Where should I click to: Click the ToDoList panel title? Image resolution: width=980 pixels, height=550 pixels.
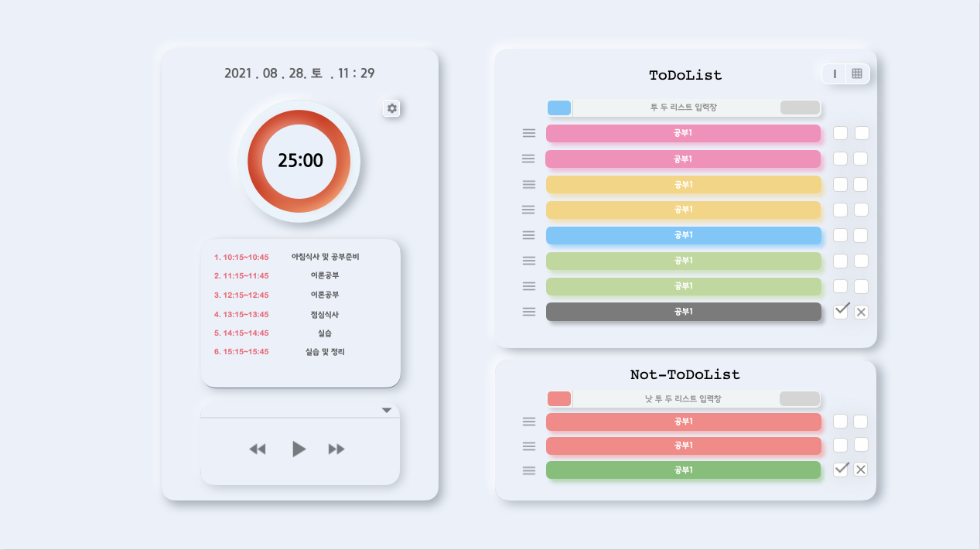coord(685,75)
